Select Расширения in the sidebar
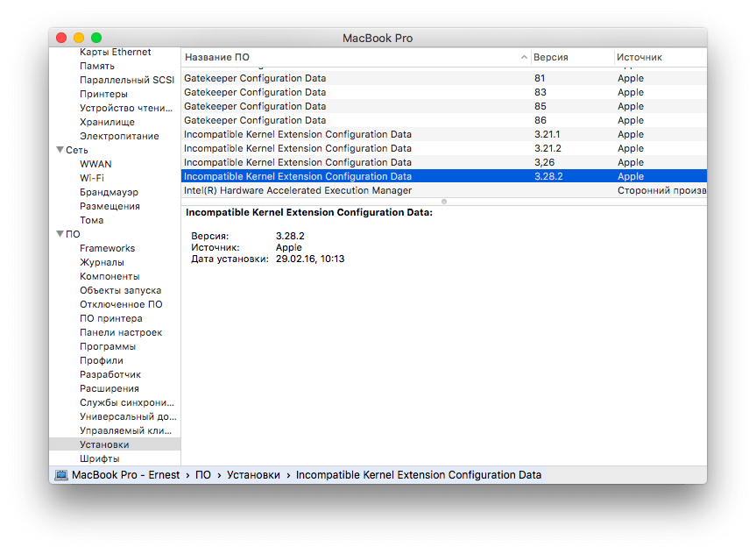Screen dimensions: 756x554 tap(109, 387)
